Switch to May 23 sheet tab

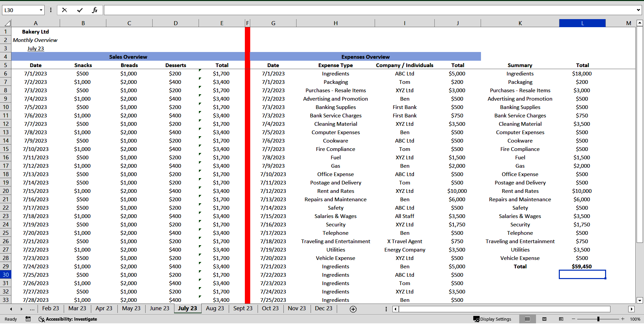click(x=131, y=308)
